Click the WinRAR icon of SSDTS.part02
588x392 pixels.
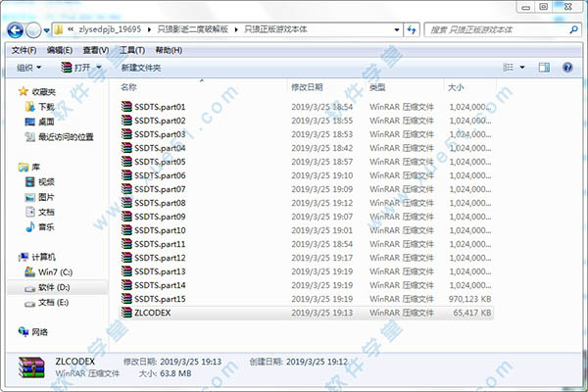[127, 120]
